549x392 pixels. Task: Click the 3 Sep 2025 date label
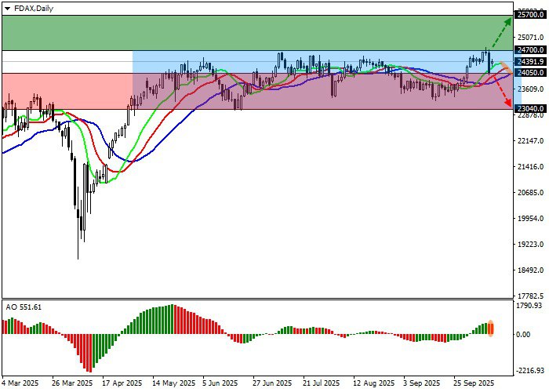(422, 383)
